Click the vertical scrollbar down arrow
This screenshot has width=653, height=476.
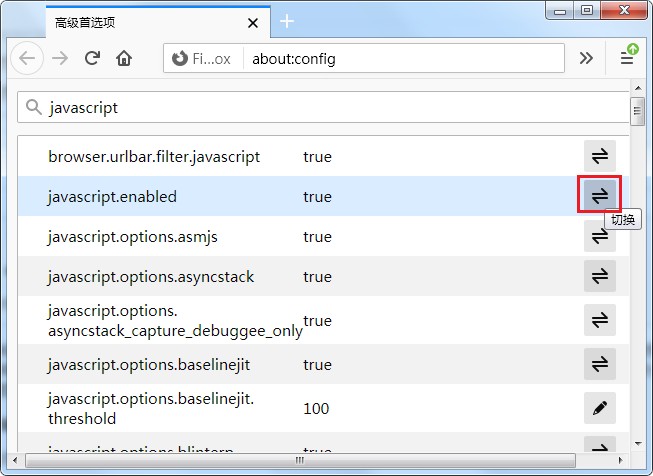(x=637, y=443)
